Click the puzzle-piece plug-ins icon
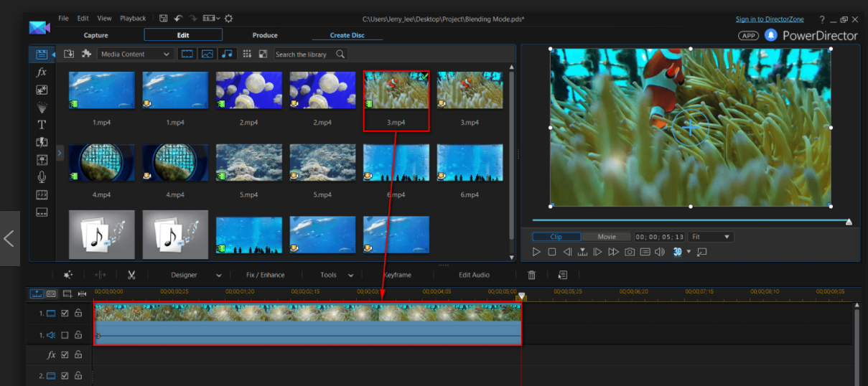Image resolution: width=868 pixels, height=386 pixels. [x=87, y=54]
